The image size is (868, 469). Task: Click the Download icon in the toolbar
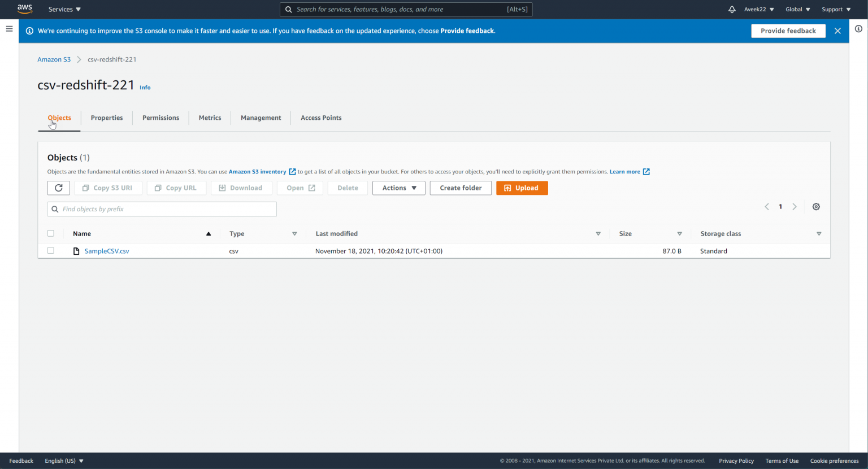(x=241, y=188)
